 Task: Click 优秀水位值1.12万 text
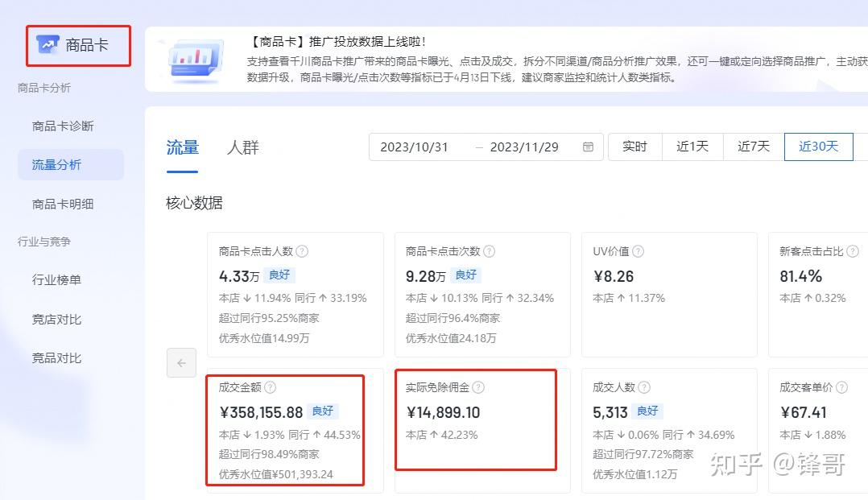(x=635, y=474)
